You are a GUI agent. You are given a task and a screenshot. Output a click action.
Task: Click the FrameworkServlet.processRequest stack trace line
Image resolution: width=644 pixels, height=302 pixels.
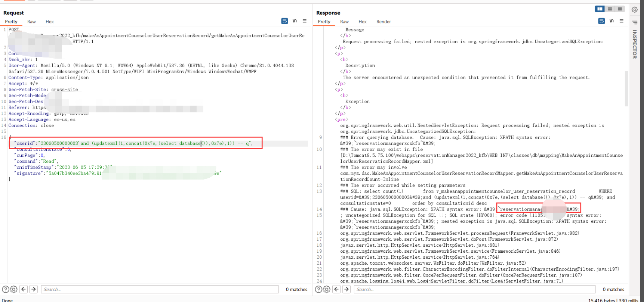tap(459, 233)
